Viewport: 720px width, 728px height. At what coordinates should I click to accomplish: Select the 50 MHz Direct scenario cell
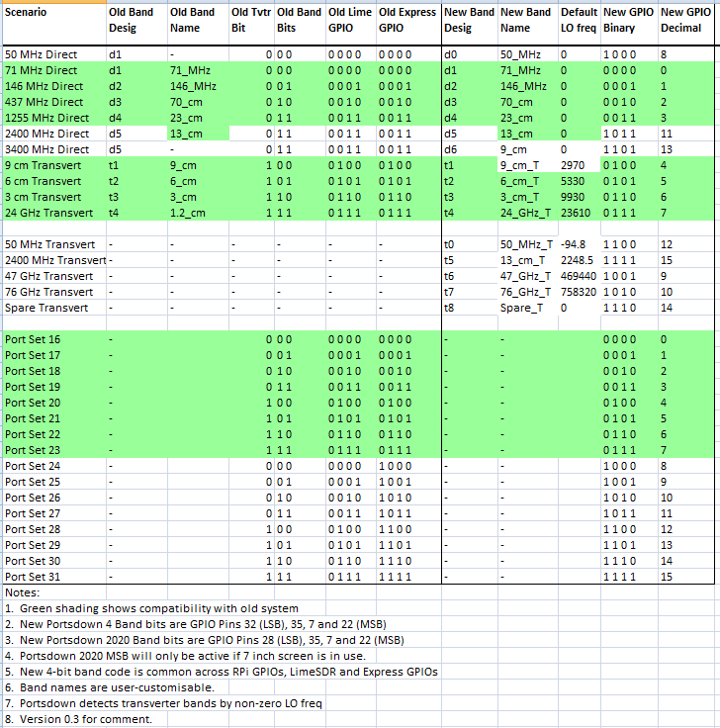pos(45,55)
